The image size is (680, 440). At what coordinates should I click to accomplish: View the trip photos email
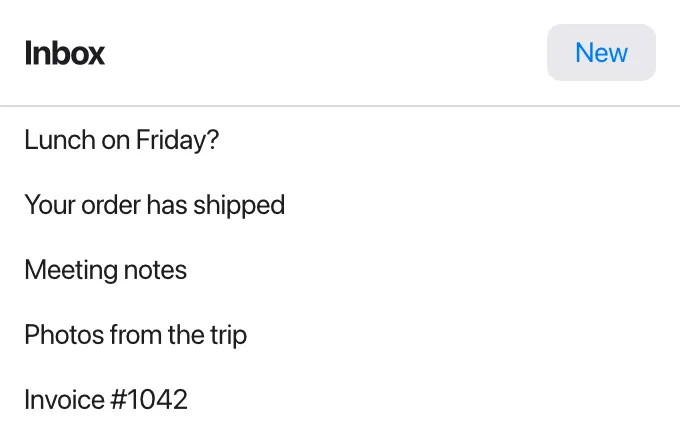(x=340, y=335)
